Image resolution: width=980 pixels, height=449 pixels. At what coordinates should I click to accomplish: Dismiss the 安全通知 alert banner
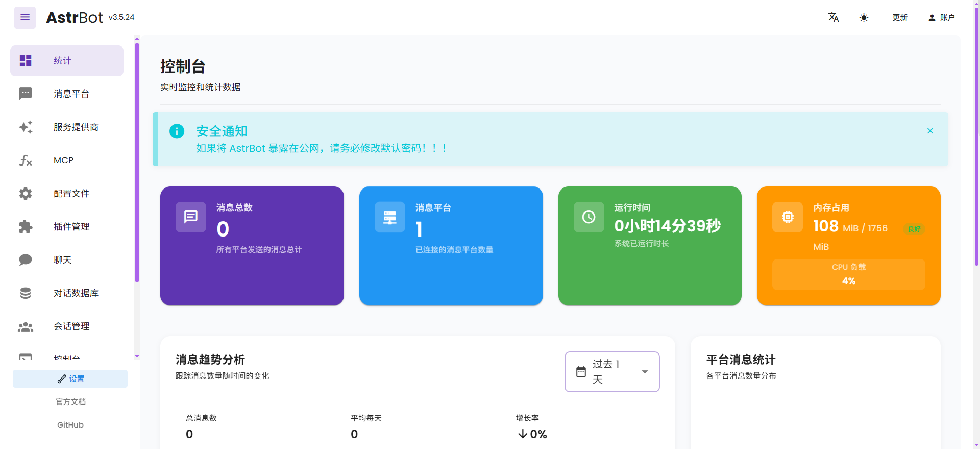point(930,131)
